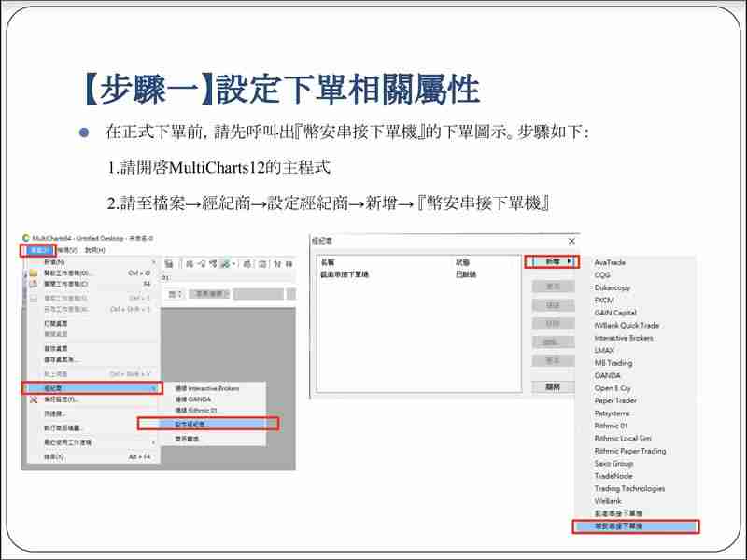Click the icon beside 關閉工作底稿
This screenshot has height=560, width=747.
[x=32, y=284]
